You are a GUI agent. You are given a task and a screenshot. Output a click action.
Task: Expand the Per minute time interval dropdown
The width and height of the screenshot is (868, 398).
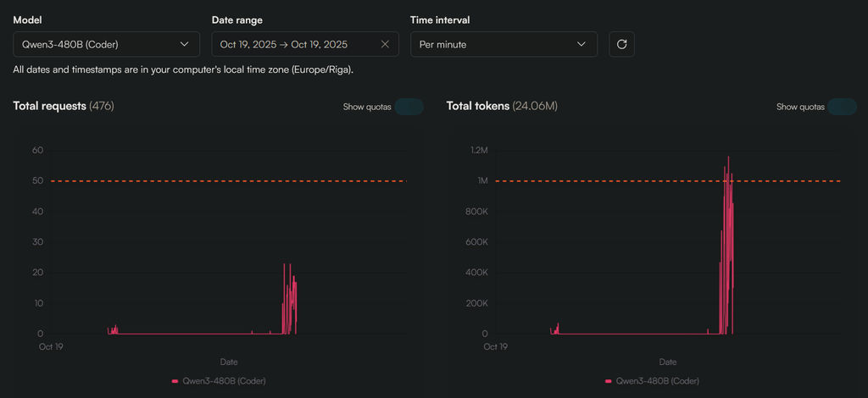click(x=504, y=44)
